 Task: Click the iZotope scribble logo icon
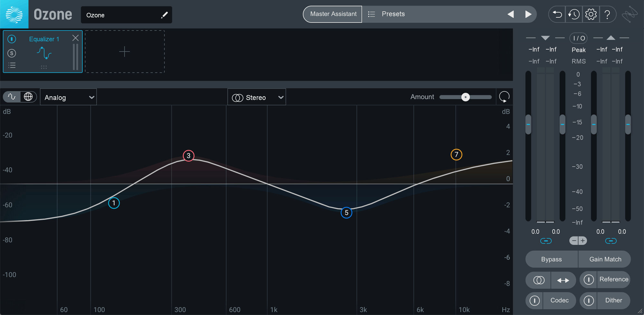[x=630, y=14]
